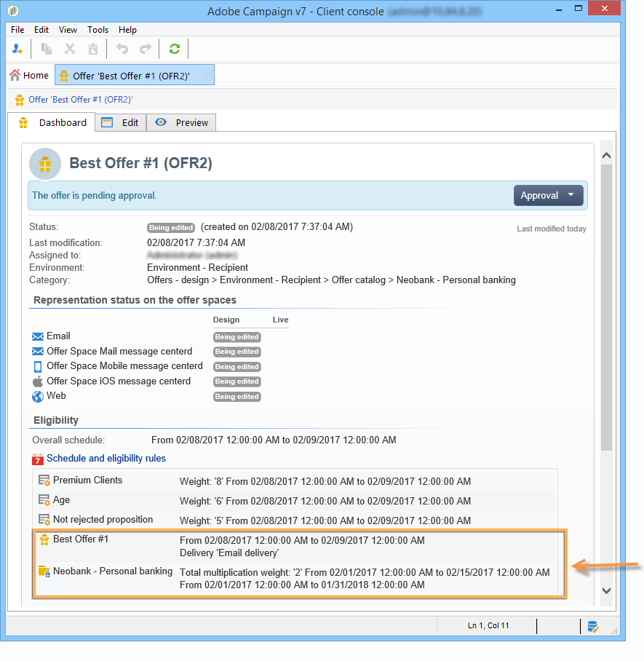
Task: Click the Environment - Recipient value
Action: click(197, 268)
